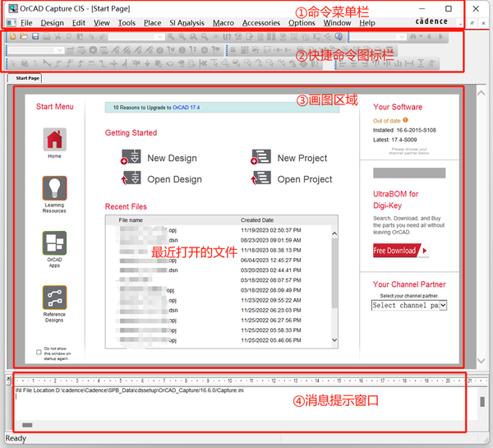The width and height of the screenshot is (493, 448).
Task: Click the Place Junction cross icon
Action: tap(113, 64)
